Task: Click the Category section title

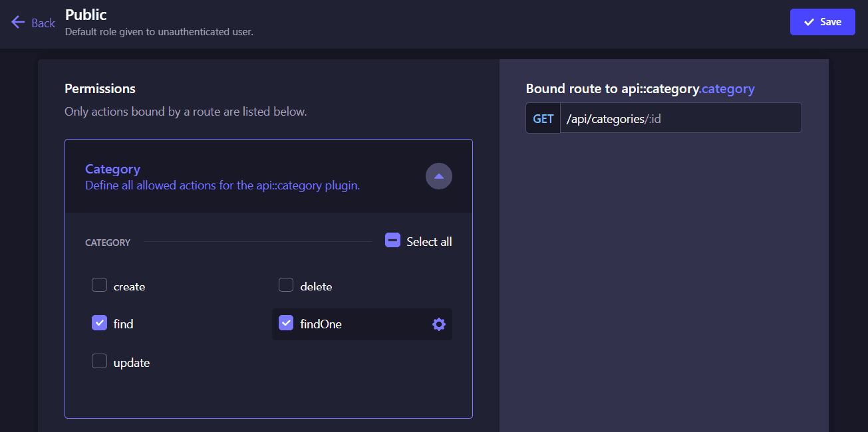Action: pyautogui.click(x=112, y=169)
